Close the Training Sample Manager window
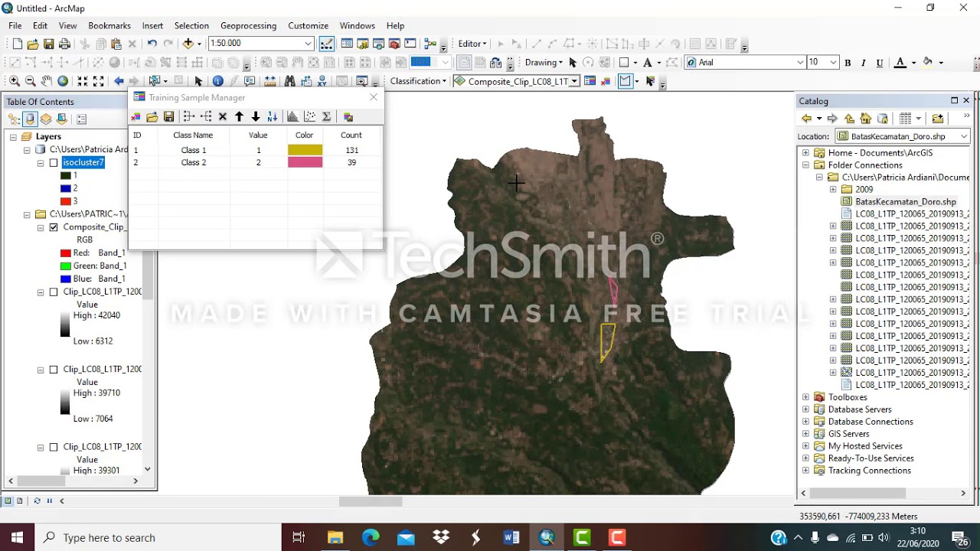 coord(374,97)
